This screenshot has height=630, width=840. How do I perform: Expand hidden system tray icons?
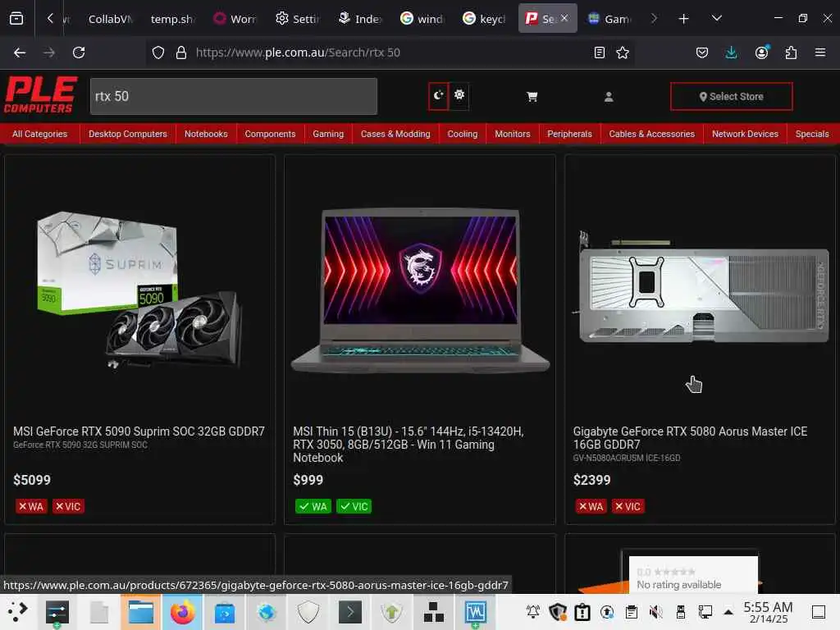click(x=728, y=612)
